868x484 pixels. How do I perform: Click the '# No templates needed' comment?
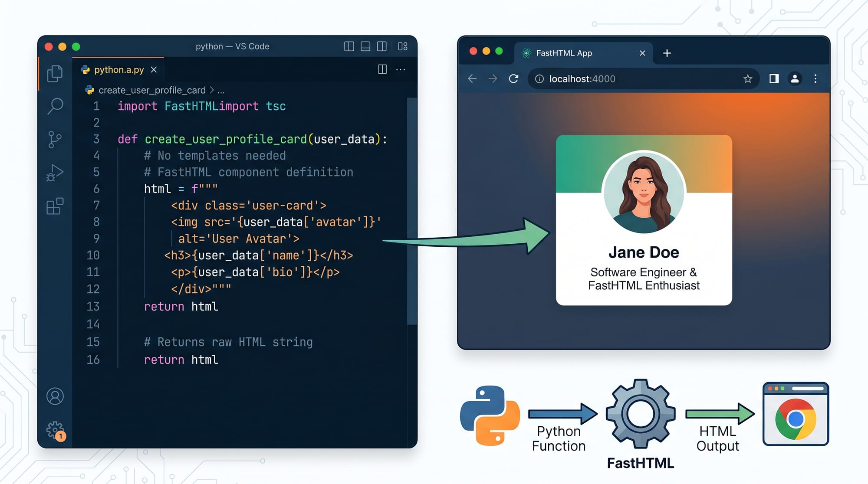tap(215, 156)
